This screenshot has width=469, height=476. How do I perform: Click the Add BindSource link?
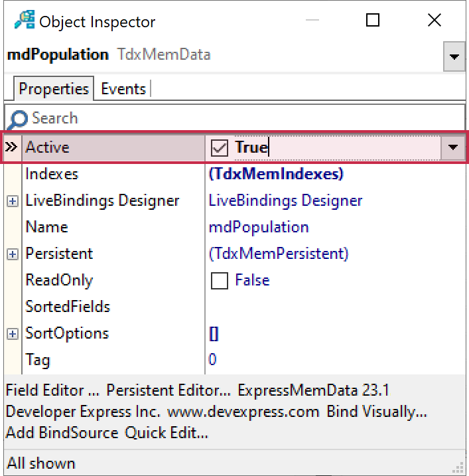[62, 434]
